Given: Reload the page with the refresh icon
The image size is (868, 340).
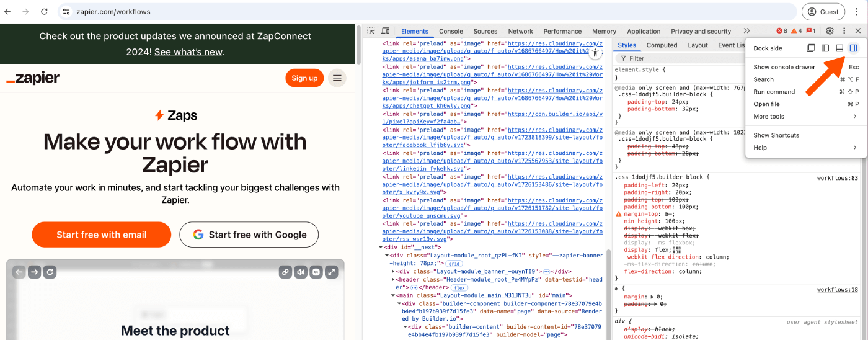Looking at the screenshot, I should (44, 12).
